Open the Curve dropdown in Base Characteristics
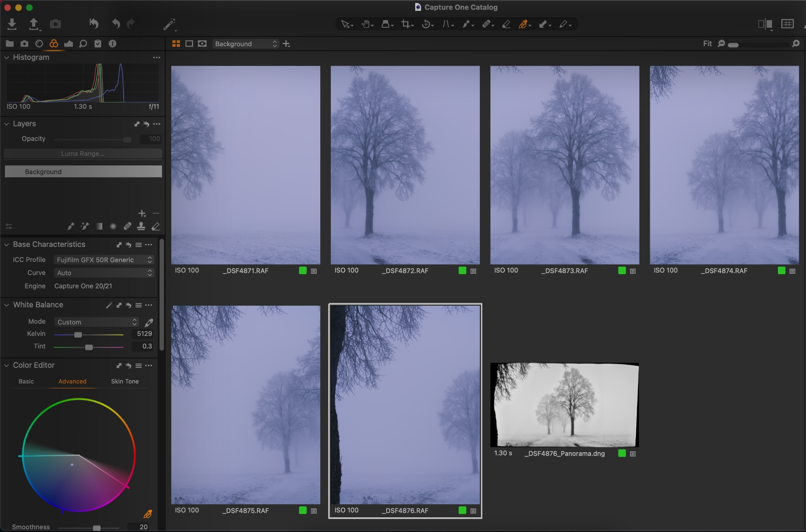Image resolution: width=806 pixels, height=532 pixels. click(x=103, y=273)
